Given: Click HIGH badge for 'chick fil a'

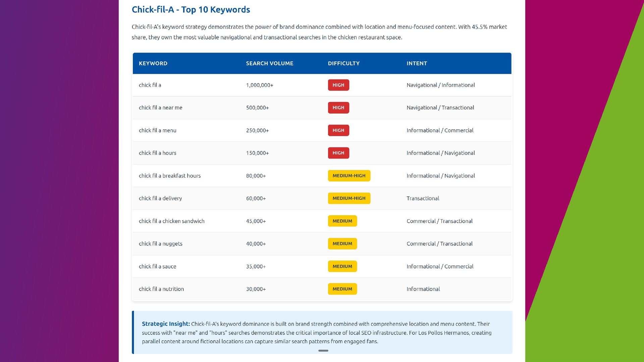Looking at the screenshot, I should tap(338, 85).
